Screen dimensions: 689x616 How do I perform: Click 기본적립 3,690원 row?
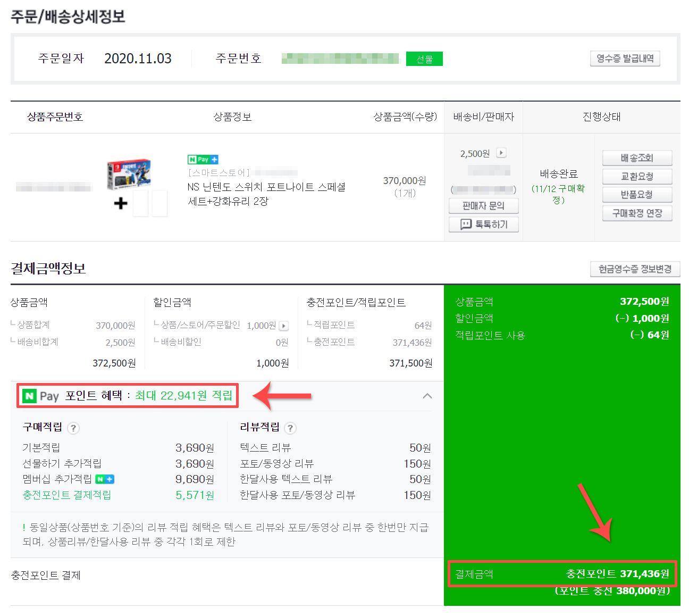click(x=118, y=448)
